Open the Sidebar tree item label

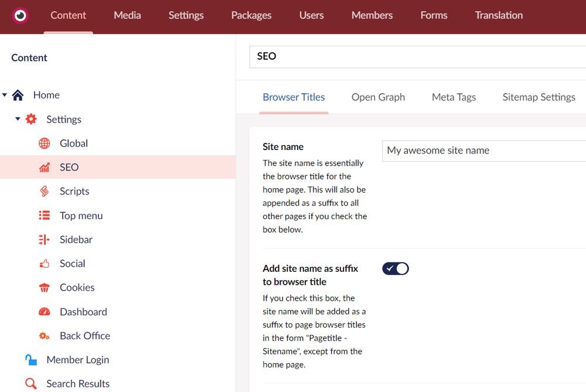tap(76, 240)
